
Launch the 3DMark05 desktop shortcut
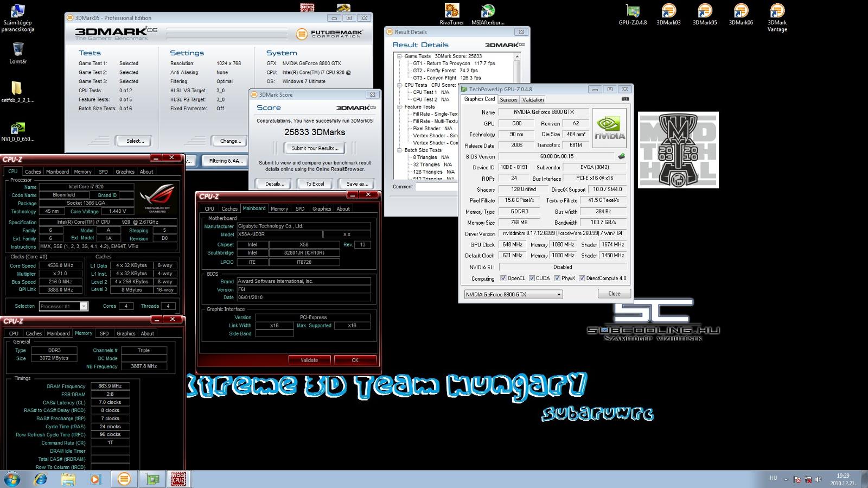[x=704, y=14]
